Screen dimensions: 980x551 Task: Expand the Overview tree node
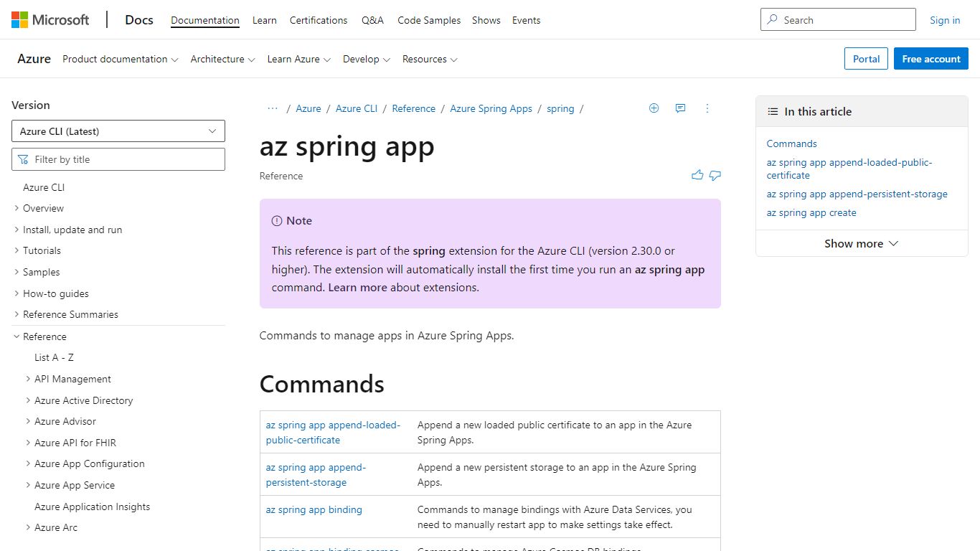coord(17,208)
